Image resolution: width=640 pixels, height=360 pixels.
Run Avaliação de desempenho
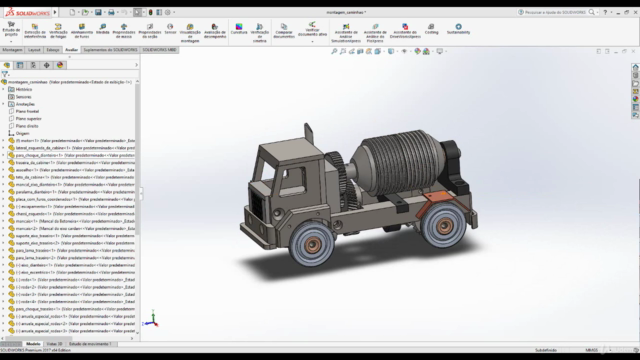point(215,31)
